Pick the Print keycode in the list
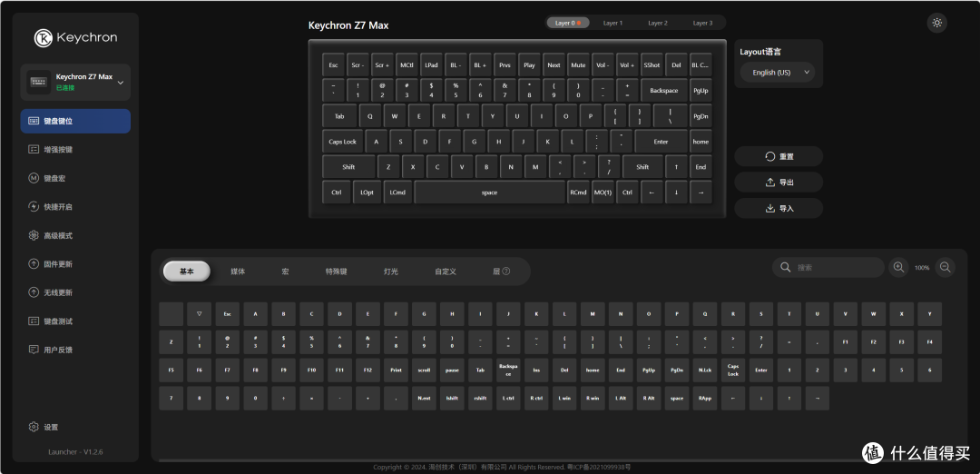Viewport: 980px width, 474px height. coord(396,370)
